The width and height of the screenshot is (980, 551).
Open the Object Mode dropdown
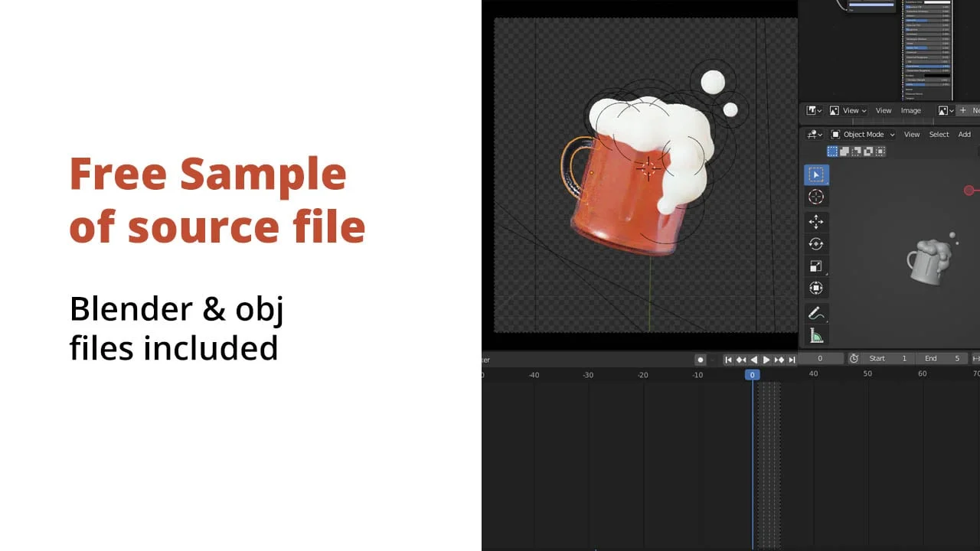coord(862,135)
